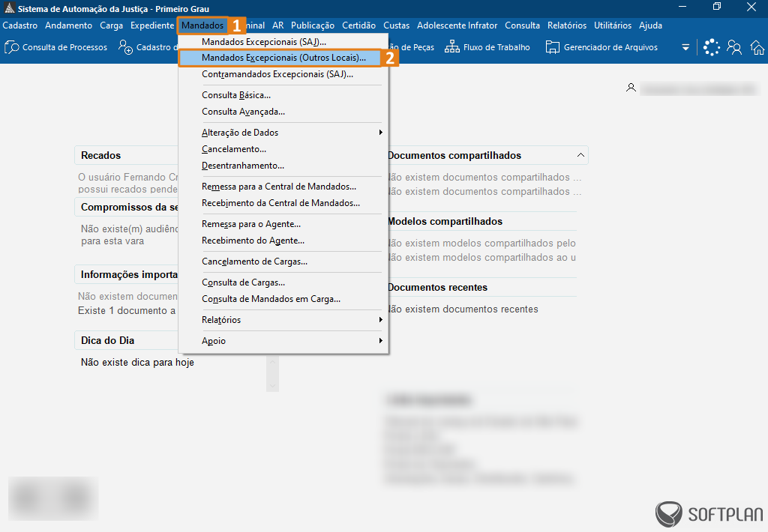768x532 pixels.
Task: Click the Dica do Dia header
Action: [126, 340]
